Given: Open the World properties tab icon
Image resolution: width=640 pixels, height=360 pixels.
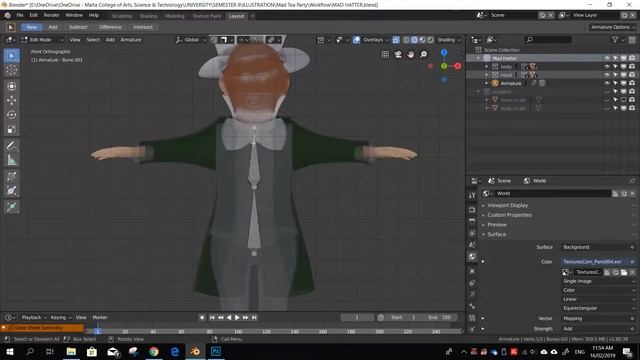Looking at the screenshot, I should [x=472, y=256].
